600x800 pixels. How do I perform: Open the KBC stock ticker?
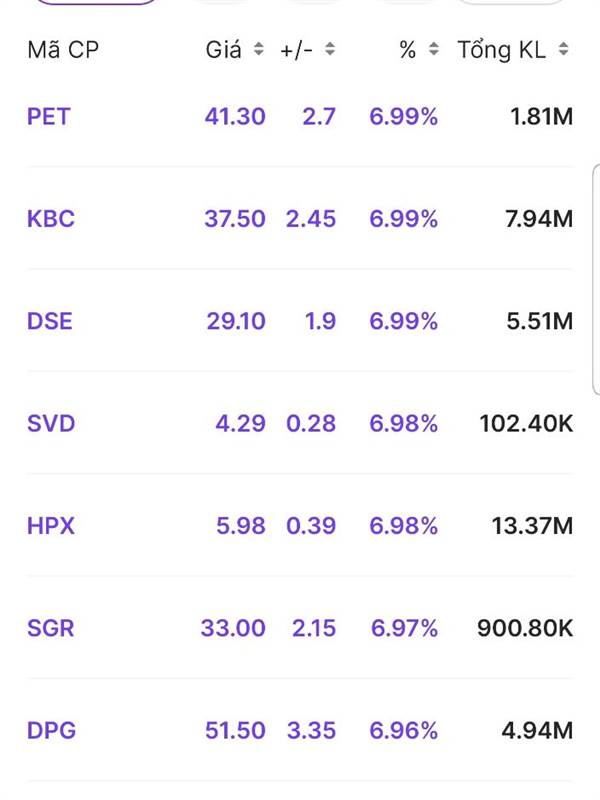pos(51,219)
